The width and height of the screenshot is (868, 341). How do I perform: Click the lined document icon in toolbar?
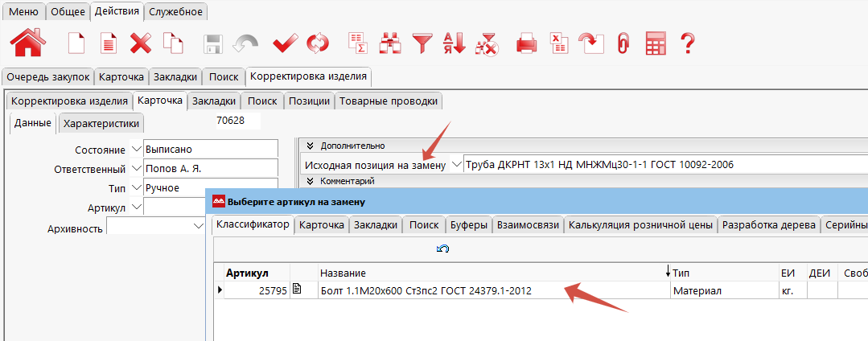click(109, 43)
